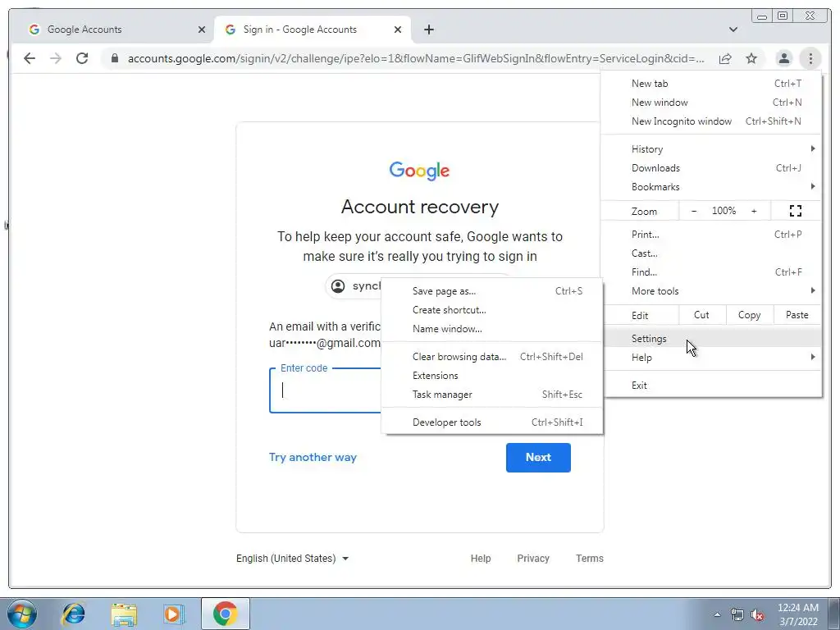Open Clear browsing data... option
This screenshot has width=840, height=630.
tap(492, 356)
